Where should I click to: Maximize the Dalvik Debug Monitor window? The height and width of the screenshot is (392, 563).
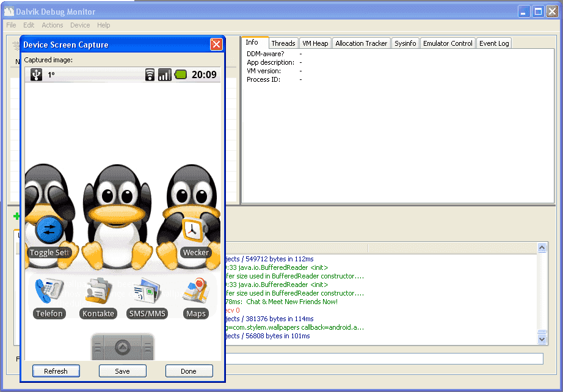[x=538, y=12]
